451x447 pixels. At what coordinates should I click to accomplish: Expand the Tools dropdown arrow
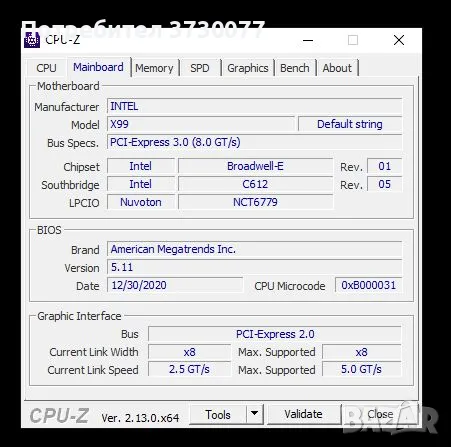coord(255,414)
